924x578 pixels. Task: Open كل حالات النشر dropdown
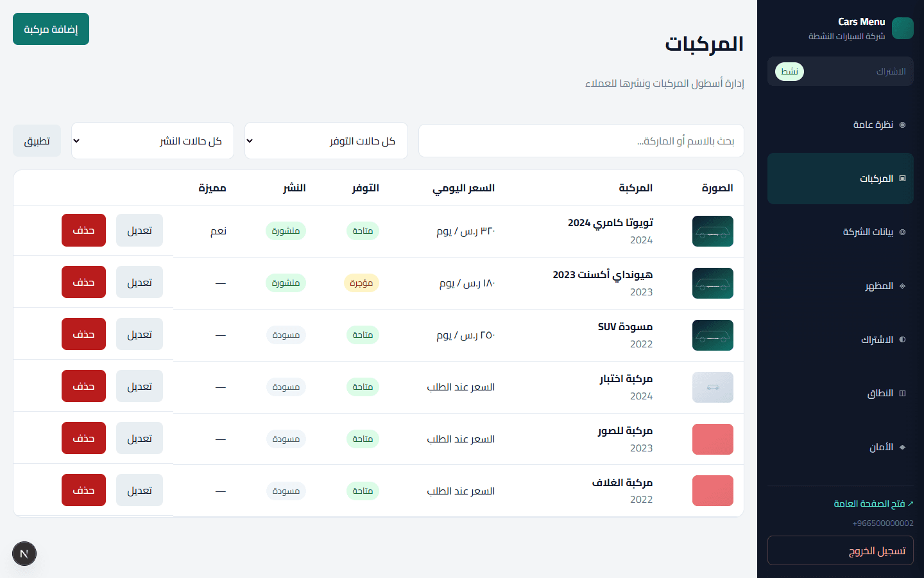pos(153,141)
